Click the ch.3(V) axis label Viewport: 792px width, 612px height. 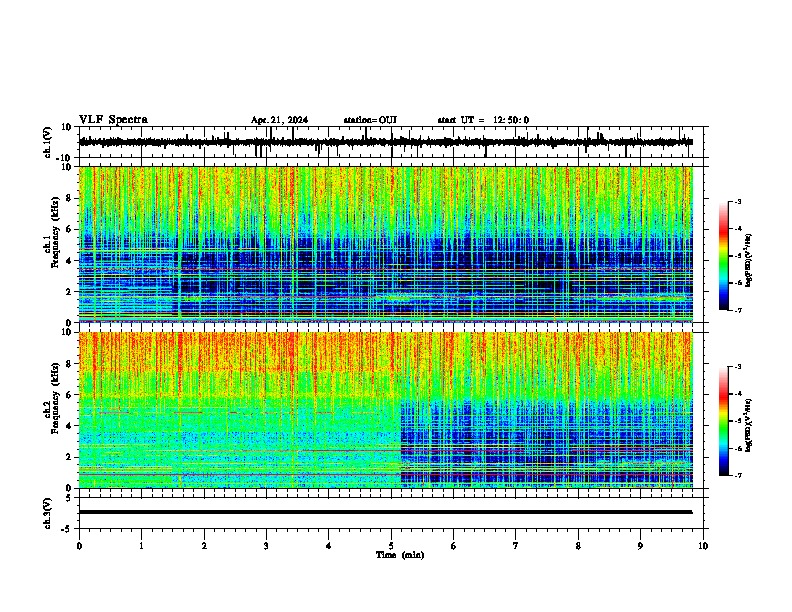point(48,513)
